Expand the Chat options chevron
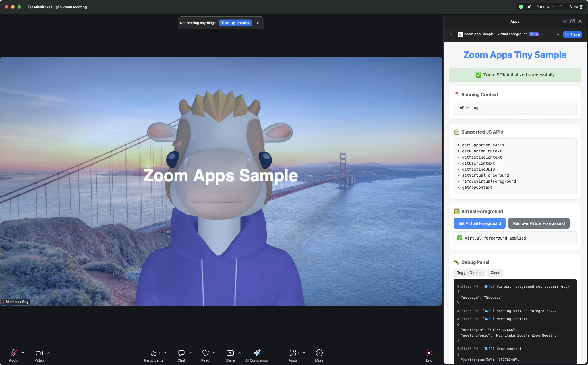This screenshot has height=365, width=588. pyautogui.click(x=191, y=353)
